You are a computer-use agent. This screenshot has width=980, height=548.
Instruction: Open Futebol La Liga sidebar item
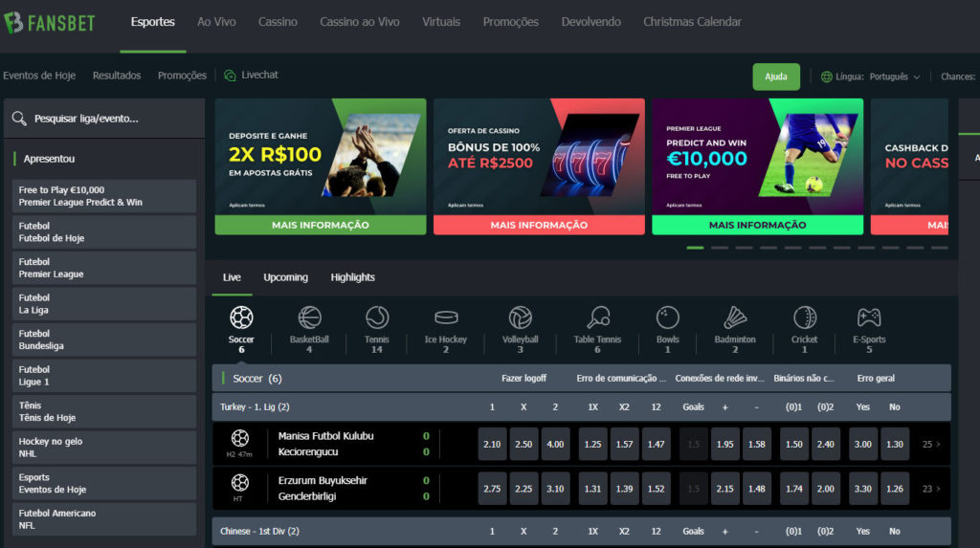click(104, 304)
